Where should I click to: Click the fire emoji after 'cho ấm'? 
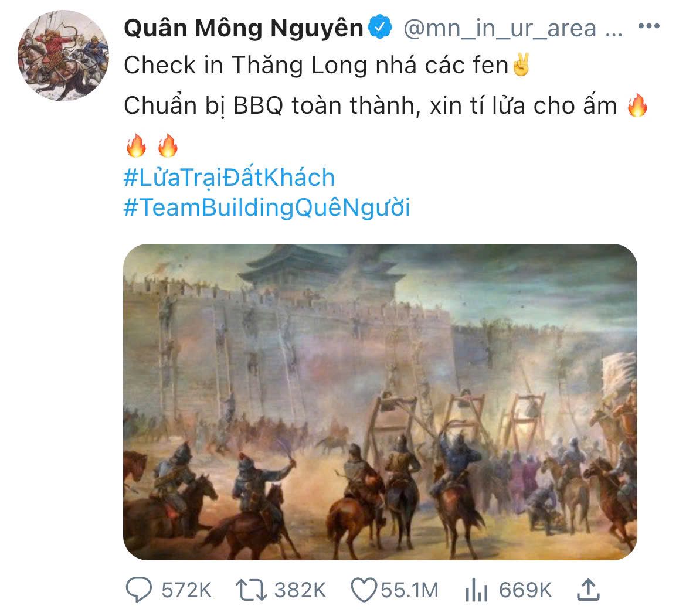[x=637, y=105]
